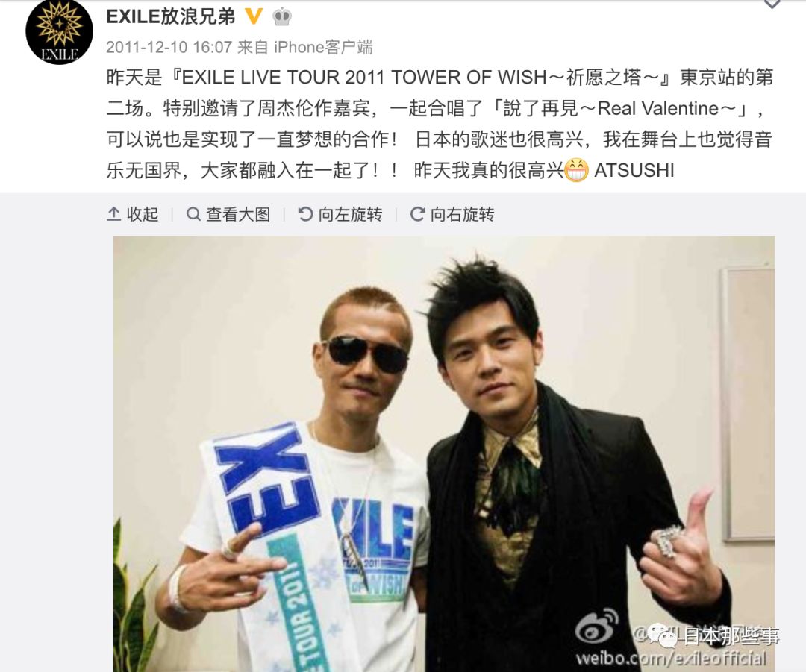This screenshot has height=672, width=806.
Task: Click the weibo.com/exileofficial watermark text
Action: 671,658
